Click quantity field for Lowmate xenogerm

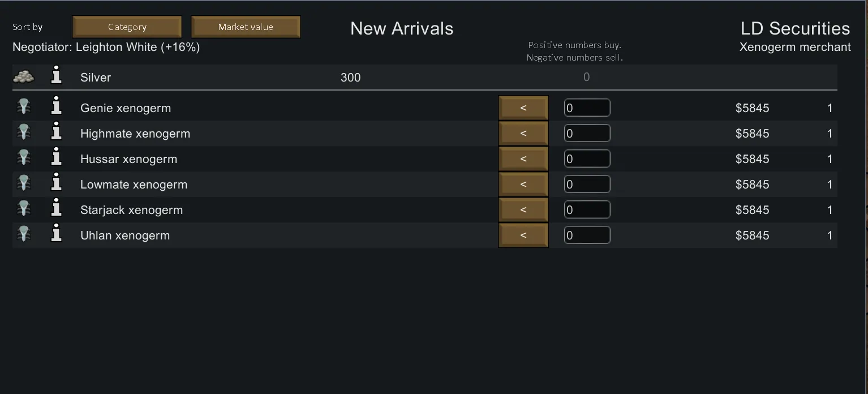click(x=587, y=185)
